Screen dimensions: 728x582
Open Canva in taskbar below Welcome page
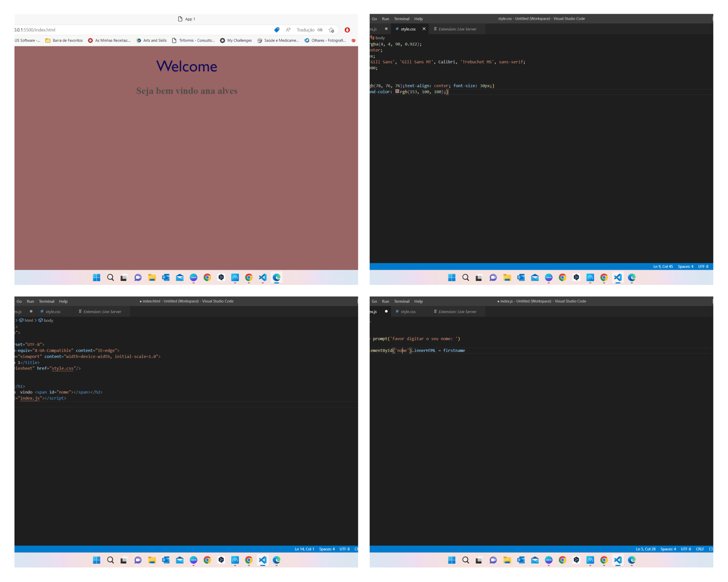tap(193, 278)
